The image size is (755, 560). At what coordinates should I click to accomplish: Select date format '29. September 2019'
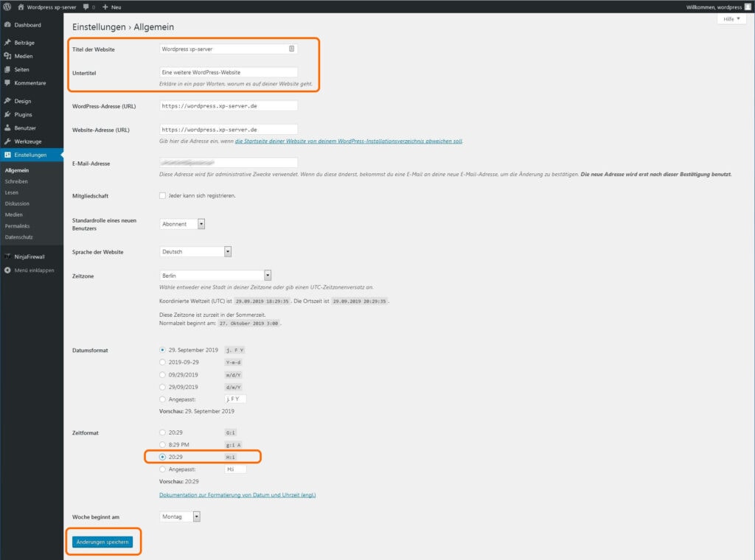point(162,350)
